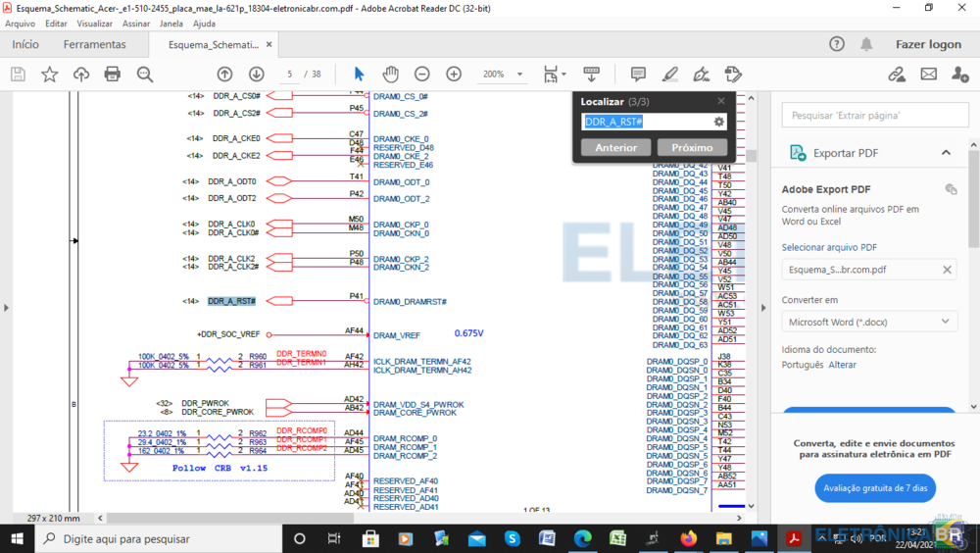
Task: Open Ajuda menu
Action: coord(204,24)
